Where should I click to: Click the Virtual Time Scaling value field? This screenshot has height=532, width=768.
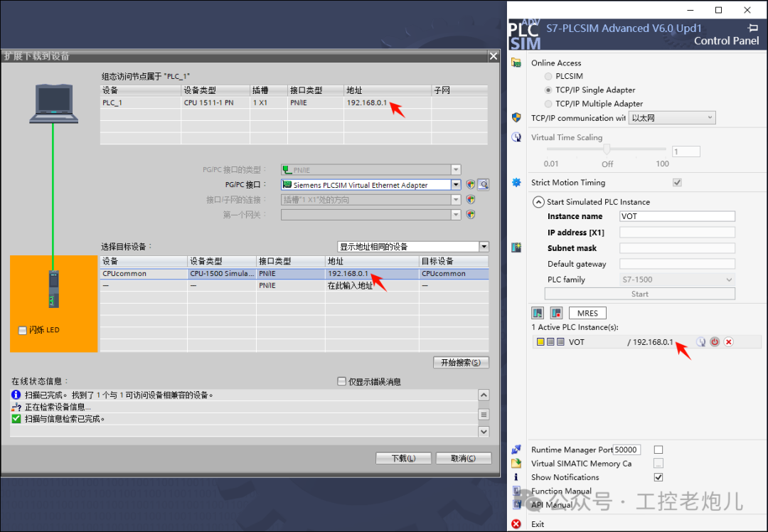click(686, 151)
